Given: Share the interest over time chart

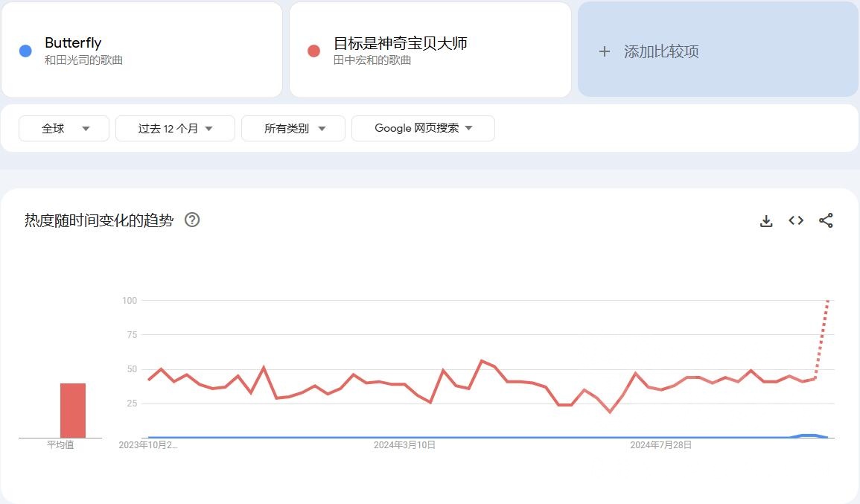Looking at the screenshot, I should click(826, 220).
